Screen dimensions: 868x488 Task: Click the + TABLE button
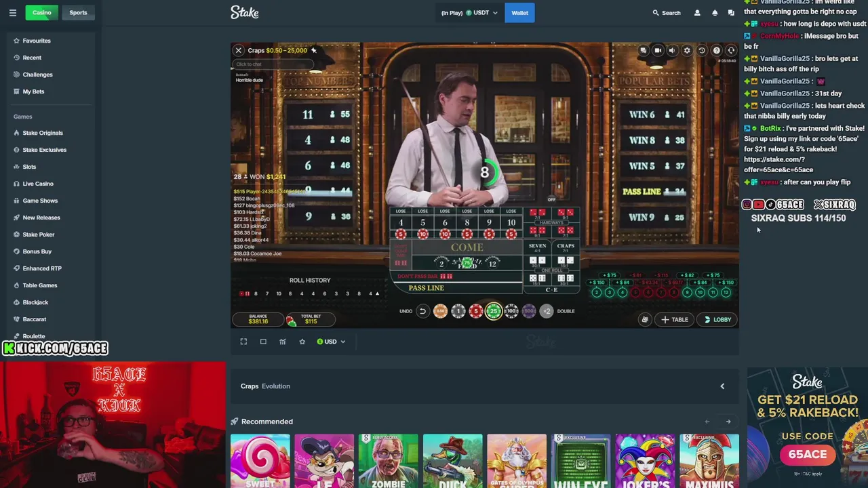pyautogui.click(x=674, y=319)
